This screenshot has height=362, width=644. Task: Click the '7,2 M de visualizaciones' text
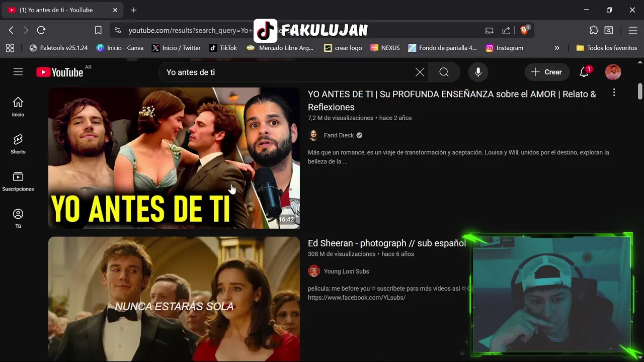[341, 118]
